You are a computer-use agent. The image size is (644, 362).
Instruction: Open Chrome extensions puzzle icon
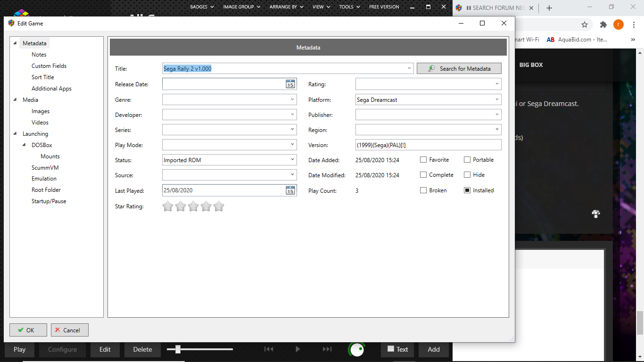pos(603,25)
